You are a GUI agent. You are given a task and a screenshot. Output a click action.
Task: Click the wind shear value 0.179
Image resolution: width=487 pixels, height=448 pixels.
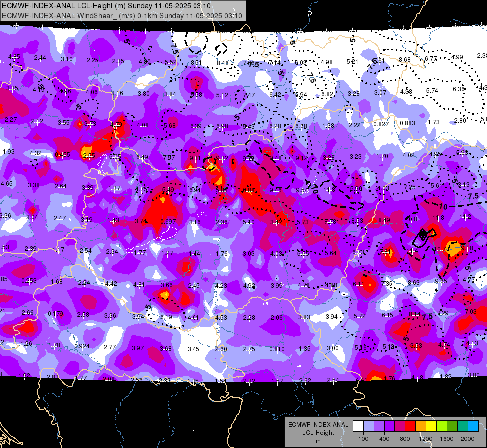[55, 314]
